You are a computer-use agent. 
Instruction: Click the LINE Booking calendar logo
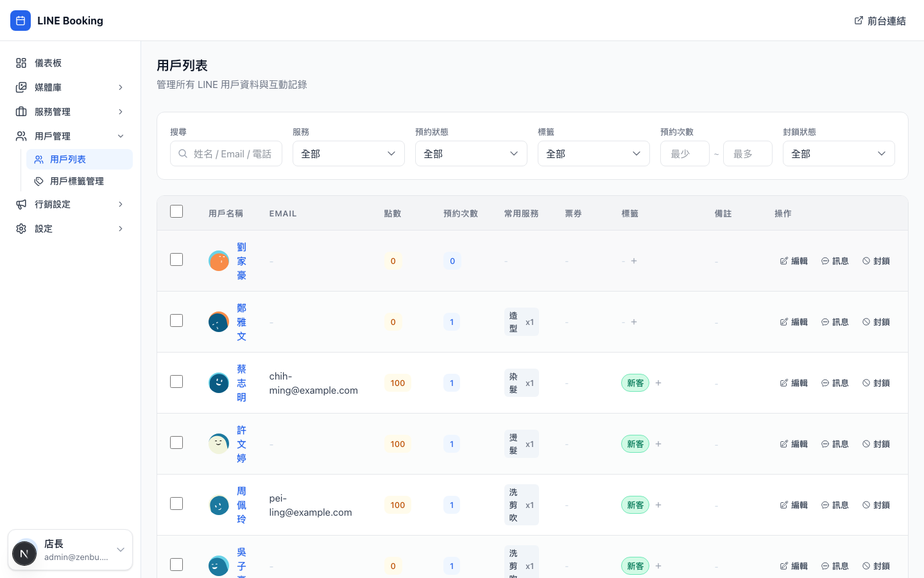pyautogui.click(x=21, y=21)
